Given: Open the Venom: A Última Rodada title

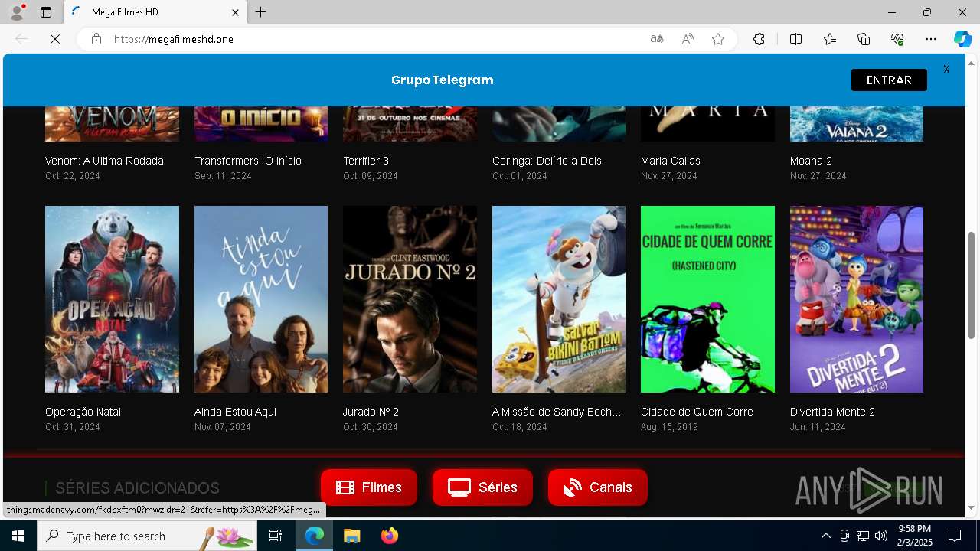Looking at the screenshot, I should [x=104, y=161].
